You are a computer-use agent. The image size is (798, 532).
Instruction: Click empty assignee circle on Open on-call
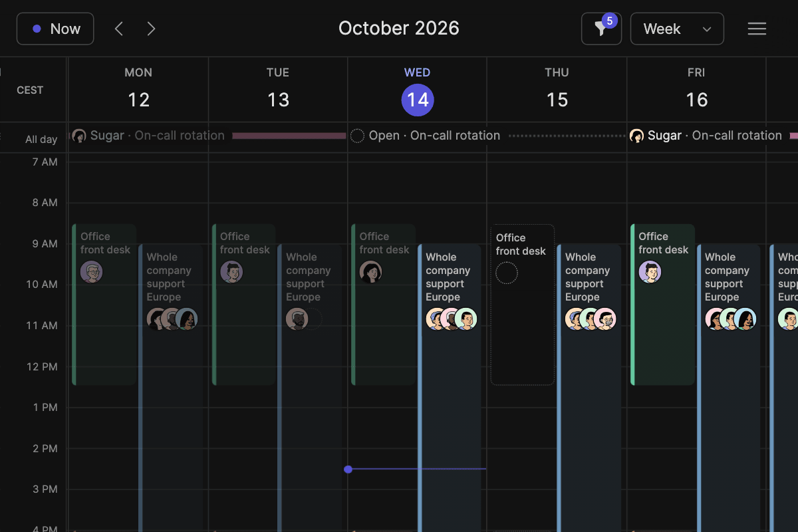pyautogui.click(x=358, y=136)
